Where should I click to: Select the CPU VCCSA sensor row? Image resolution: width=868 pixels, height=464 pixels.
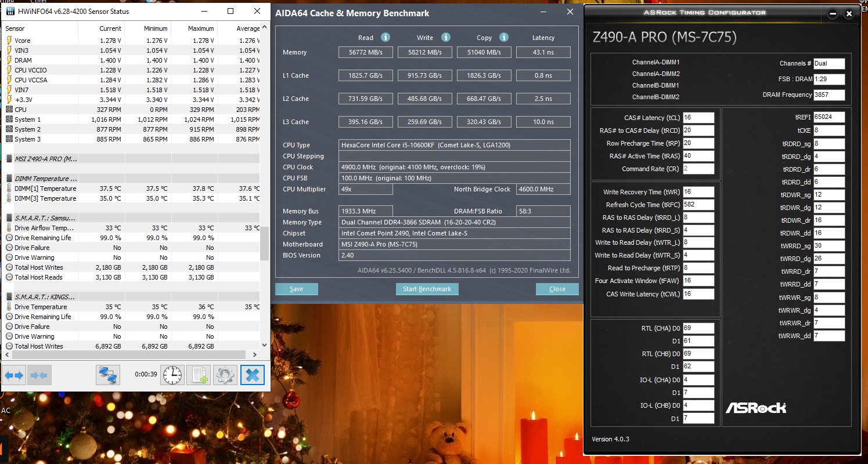click(132, 80)
